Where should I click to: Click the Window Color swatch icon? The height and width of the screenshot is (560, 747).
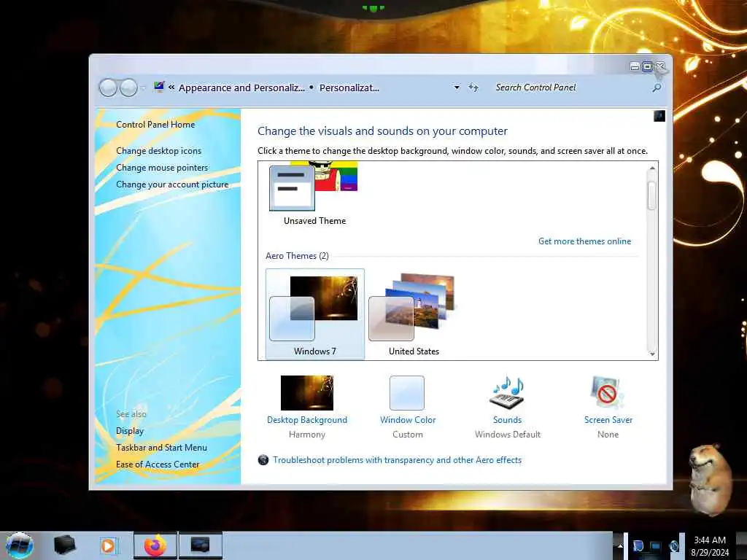pos(407,393)
